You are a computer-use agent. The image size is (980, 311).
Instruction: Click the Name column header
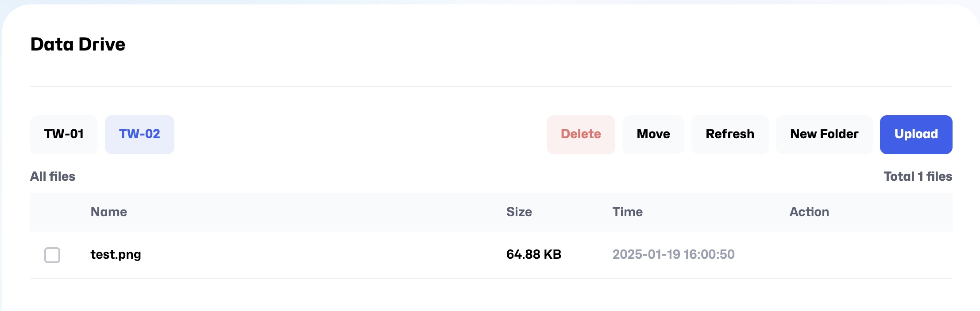(108, 212)
